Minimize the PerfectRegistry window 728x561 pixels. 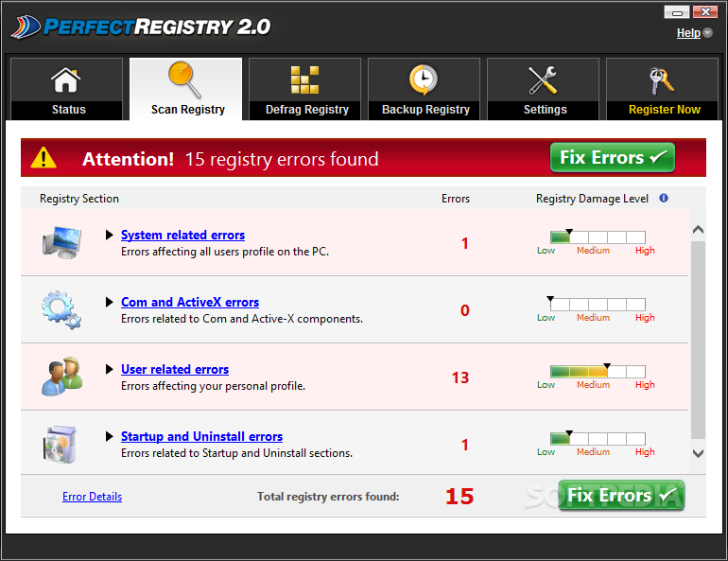676,12
